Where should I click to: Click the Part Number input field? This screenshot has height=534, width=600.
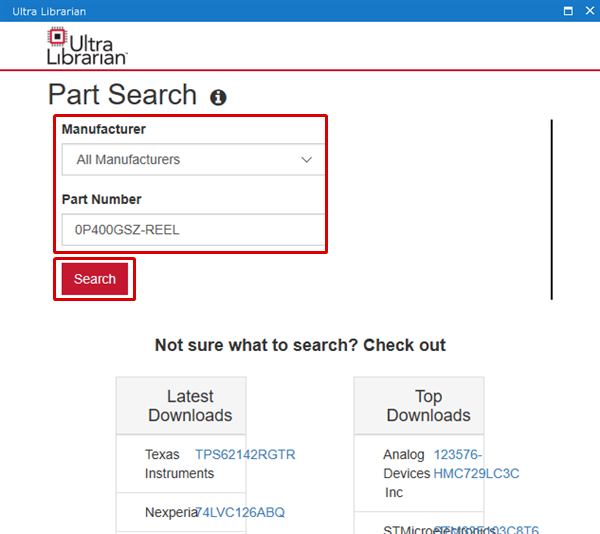(x=194, y=230)
